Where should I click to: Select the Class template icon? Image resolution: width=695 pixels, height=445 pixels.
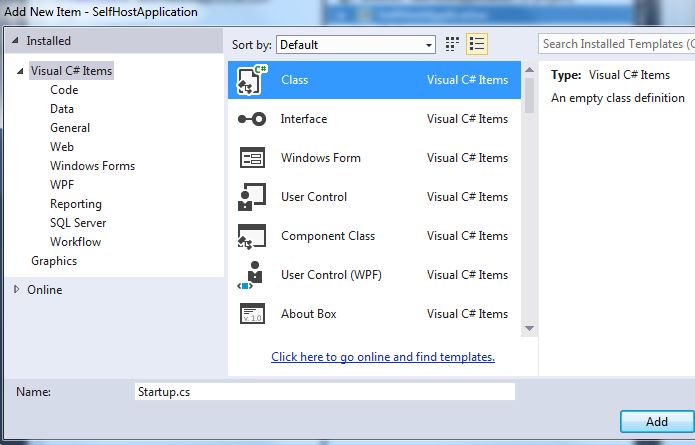click(x=252, y=80)
